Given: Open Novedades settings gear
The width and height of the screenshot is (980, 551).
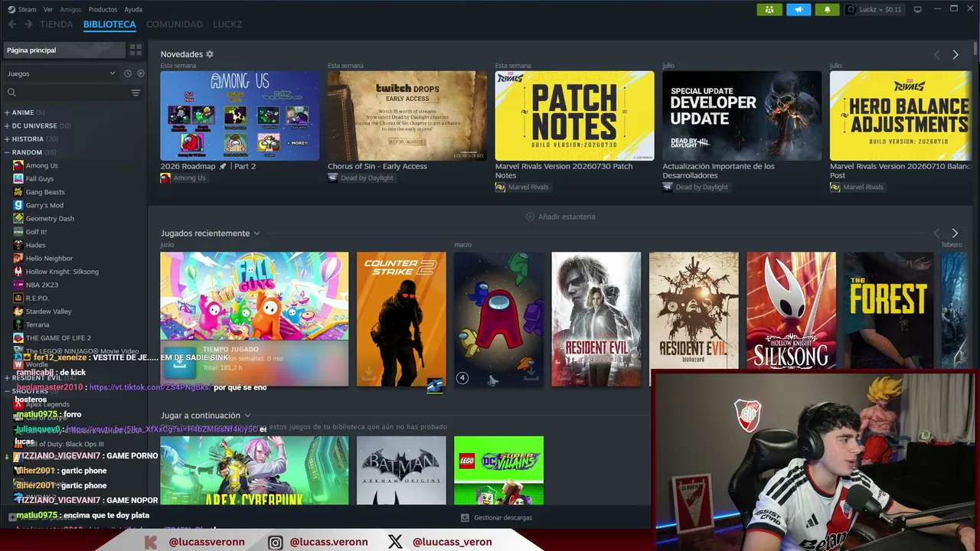Looking at the screenshot, I should pos(210,54).
